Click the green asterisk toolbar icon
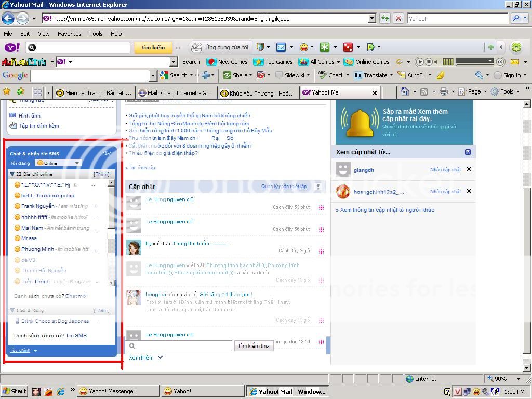Screen dimensions: 532x399 (x=325, y=47)
